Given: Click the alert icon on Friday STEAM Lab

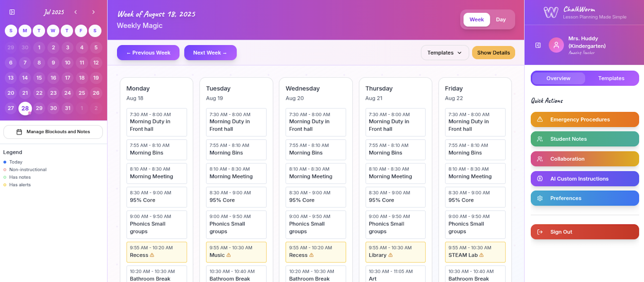Looking at the screenshot, I should point(481,255).
